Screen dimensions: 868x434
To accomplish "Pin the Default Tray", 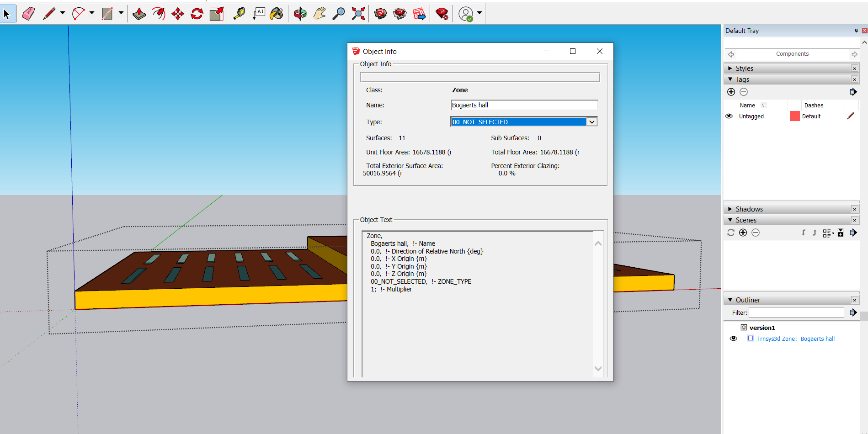I will click(856, 31).
